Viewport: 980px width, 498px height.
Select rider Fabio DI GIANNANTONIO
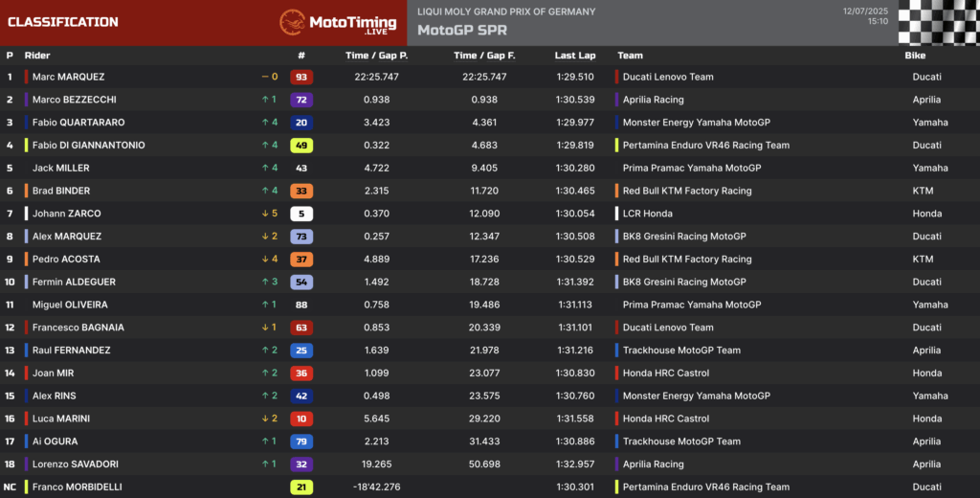point(89,146)
